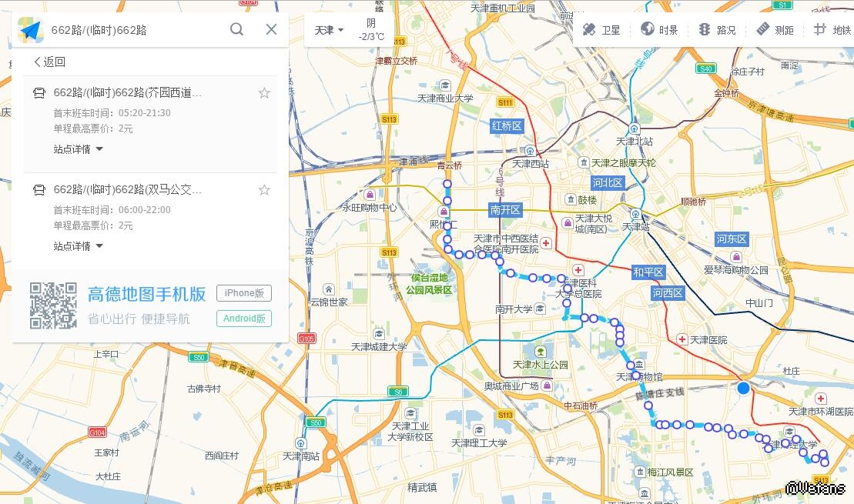This screenshot has height=504, width=854.
Task: Click the iPhone版 download button
Action: click(244, 293)
